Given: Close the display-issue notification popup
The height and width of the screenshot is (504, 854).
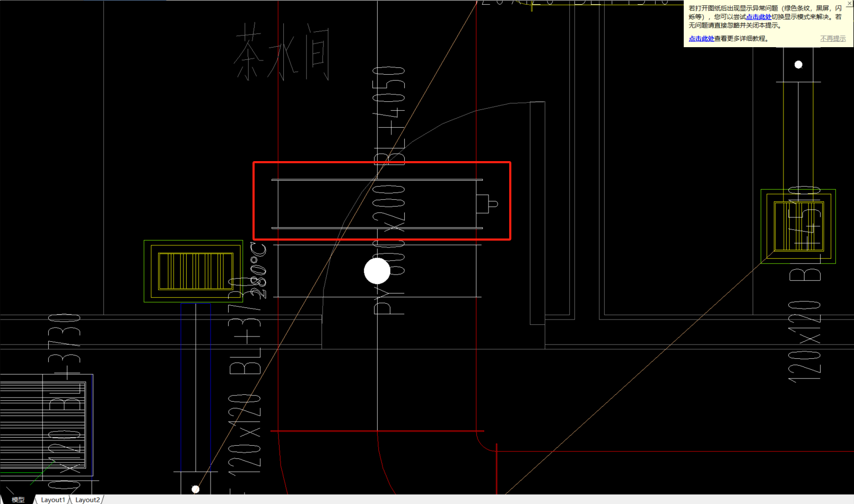Looking at the screenshot, I should pyautogui.click(x=849, y=3).
